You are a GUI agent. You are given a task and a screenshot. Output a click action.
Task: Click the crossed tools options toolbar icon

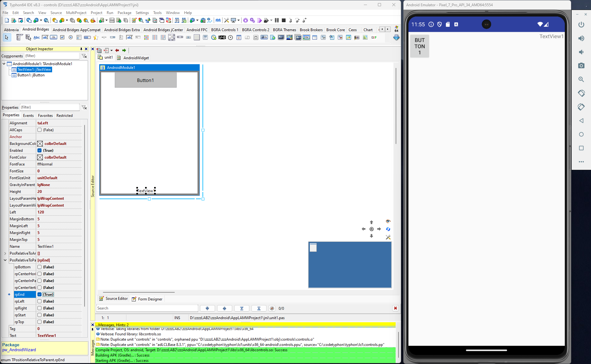pyautogui.click(x=227, y=20)
